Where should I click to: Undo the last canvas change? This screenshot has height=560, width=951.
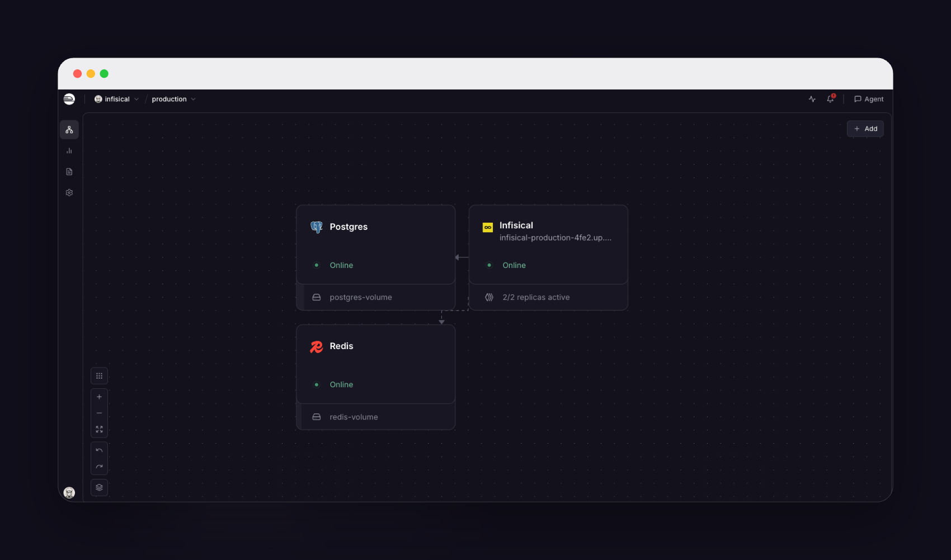point(99,450)
